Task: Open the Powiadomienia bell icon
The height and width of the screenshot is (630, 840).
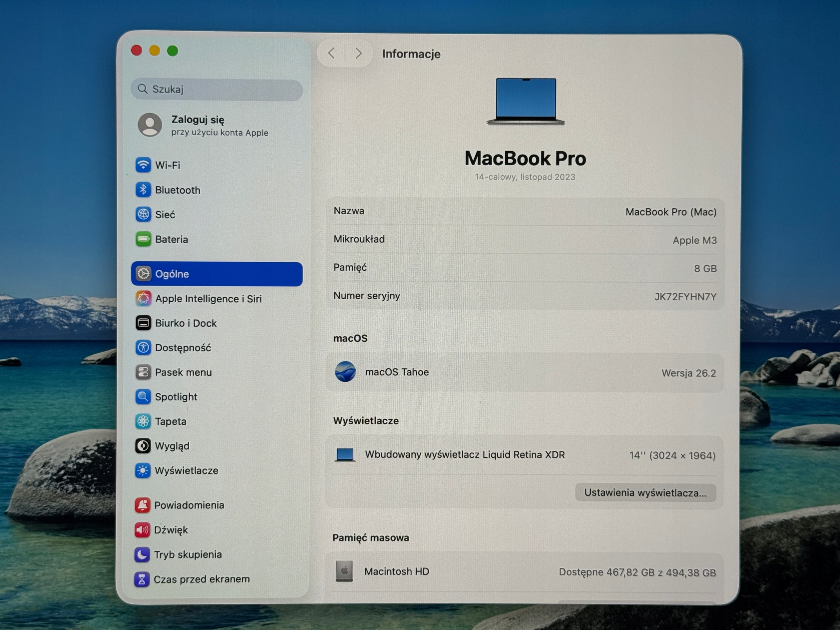Action: coord(142,505)
